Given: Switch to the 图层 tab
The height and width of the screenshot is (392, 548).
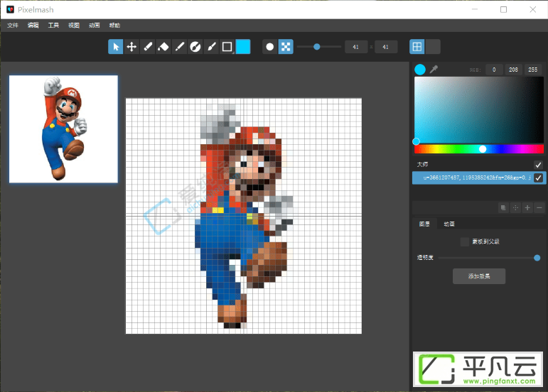Looking at the screenshot, I should pyautogui.click(x=424, y=224).
